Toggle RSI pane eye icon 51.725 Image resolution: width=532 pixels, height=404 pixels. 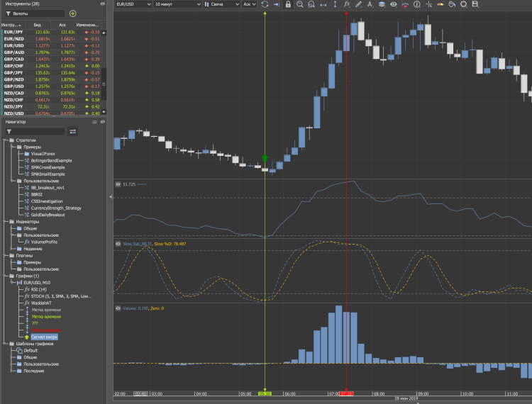tap(118, 184)
